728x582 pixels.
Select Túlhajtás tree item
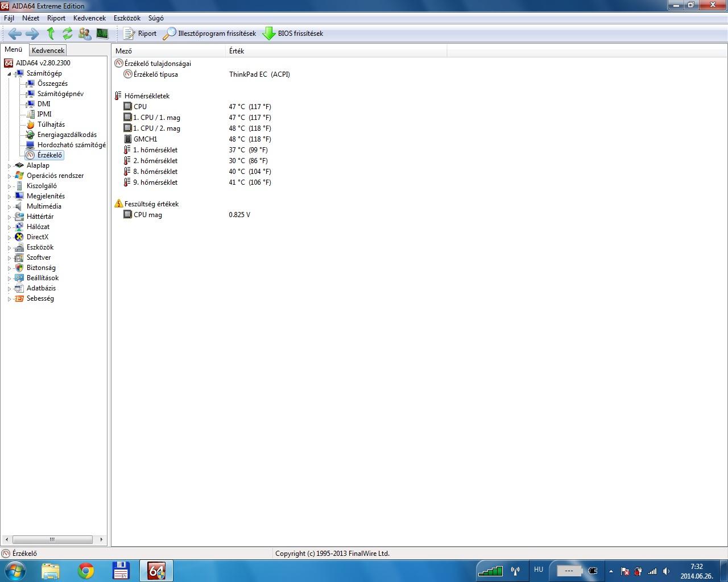[51, 124]
